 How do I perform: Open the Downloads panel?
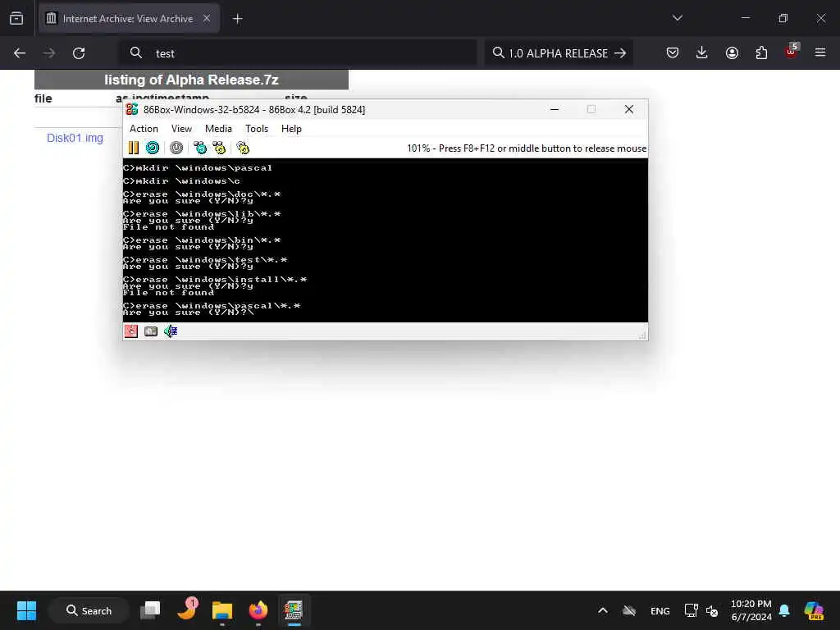702,53
